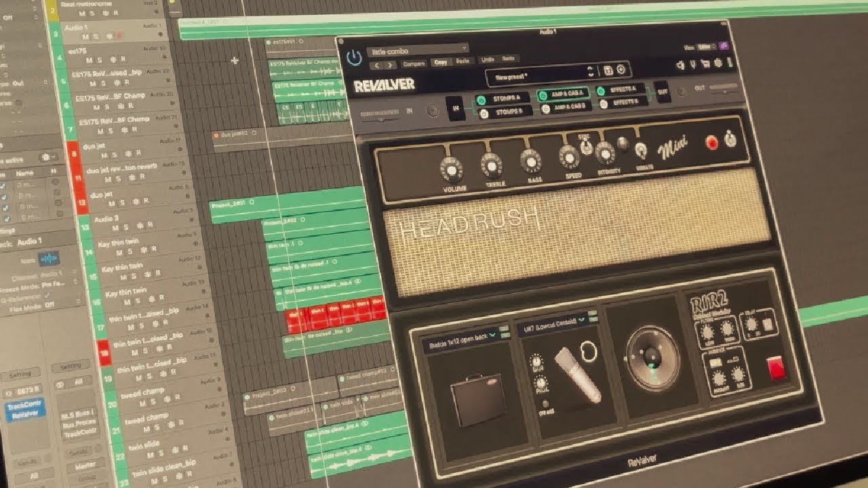Image resolution: width=868 pixels, height=488 pixels.
Task: Click the IN block in signal chain
Action: (456, 108)
